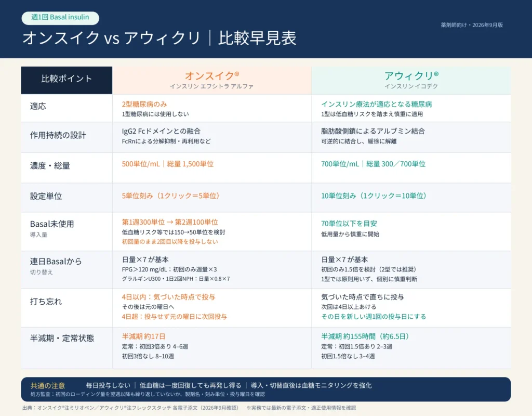Click '定常:初回1.5倍あり 2–3週' note

(x=356, y=347)
